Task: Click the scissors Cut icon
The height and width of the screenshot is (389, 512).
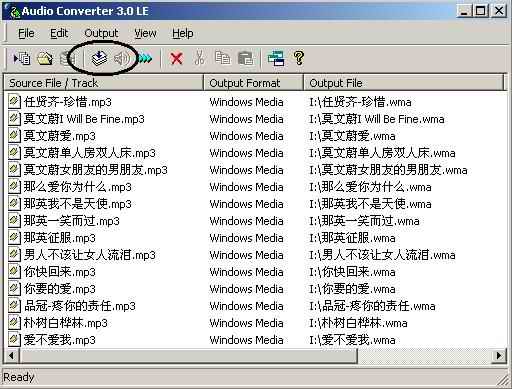Action: pyautogui.click(x=199, y=58)
